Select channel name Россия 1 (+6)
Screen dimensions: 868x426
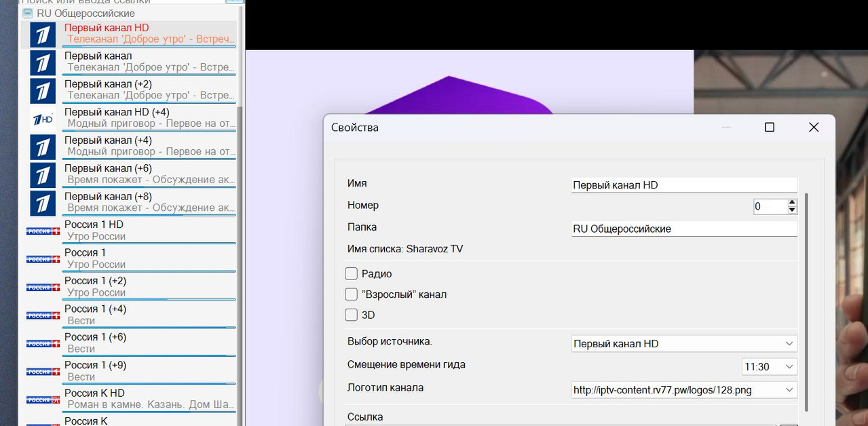point(95,337)
